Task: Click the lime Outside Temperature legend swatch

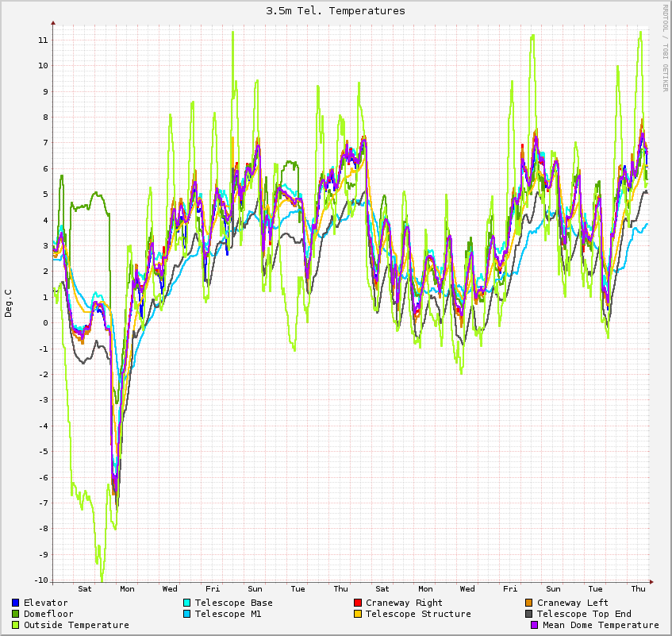Action: tap(16, 625)
